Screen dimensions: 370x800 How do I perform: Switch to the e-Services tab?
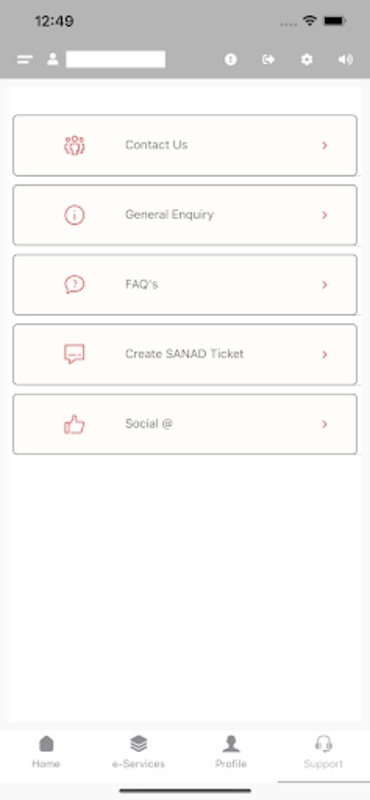(138, 753)
